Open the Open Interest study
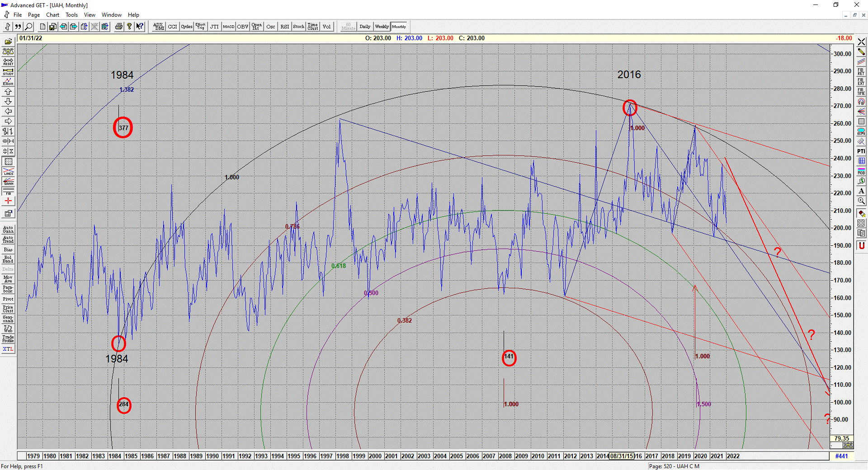This screenshot has width=868, height=470. tap(256, 27)
